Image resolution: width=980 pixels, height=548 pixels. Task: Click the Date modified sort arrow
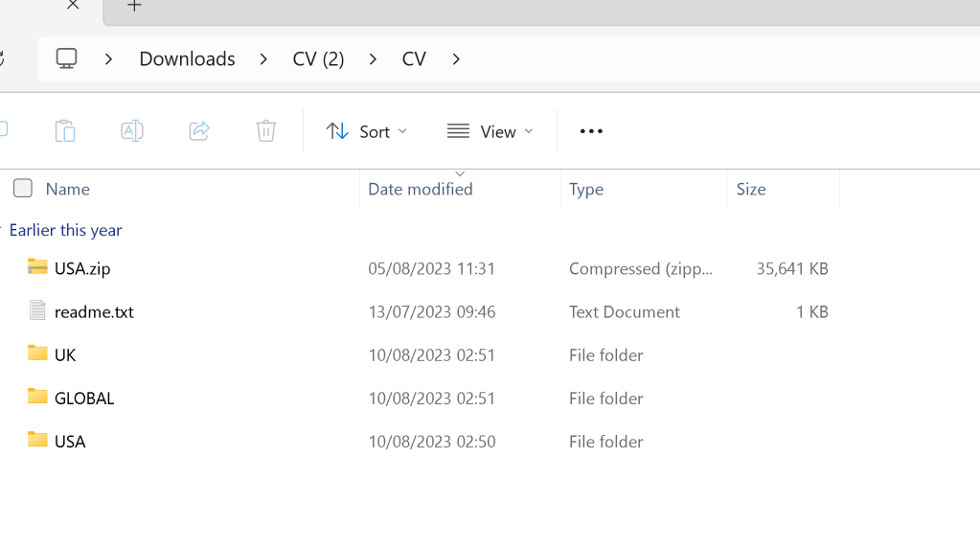(x=460, y=173)
